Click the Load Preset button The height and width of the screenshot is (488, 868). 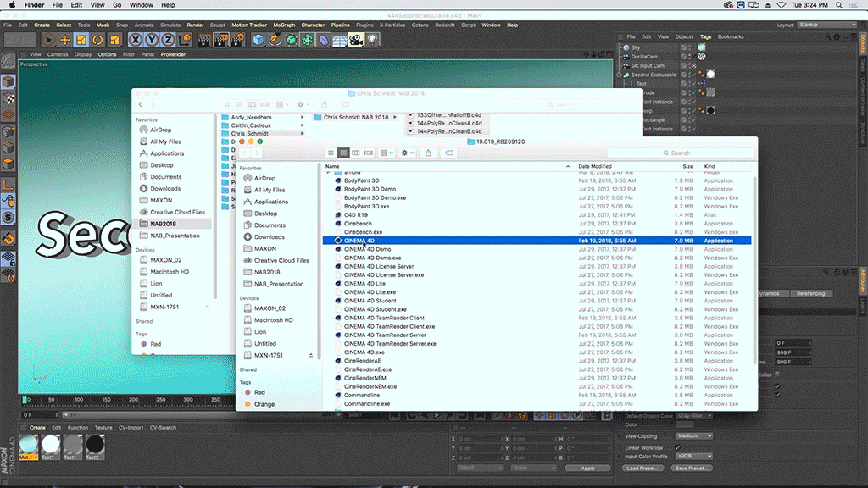pos(643,468)
